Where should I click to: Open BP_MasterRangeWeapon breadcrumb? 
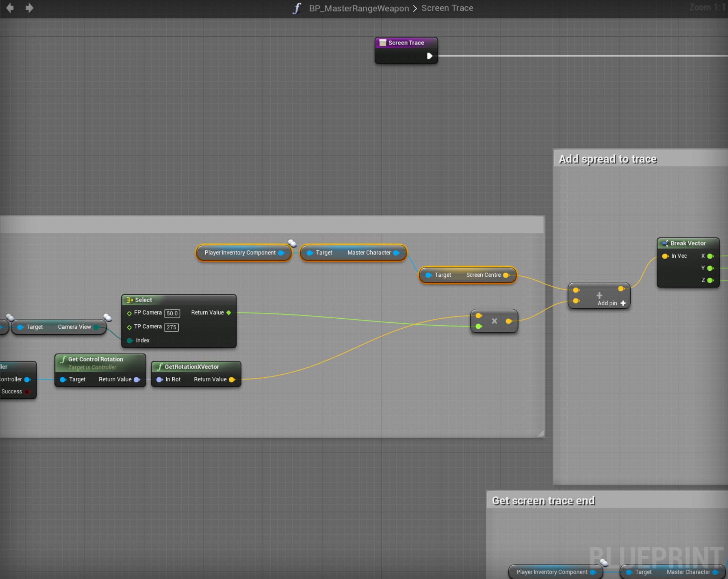359,8
